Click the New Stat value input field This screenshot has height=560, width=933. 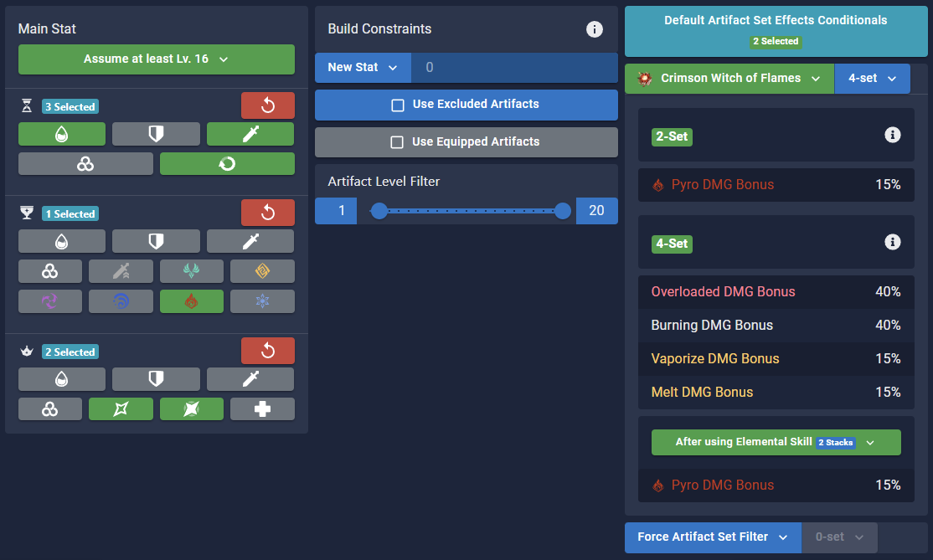pos(514,67)
